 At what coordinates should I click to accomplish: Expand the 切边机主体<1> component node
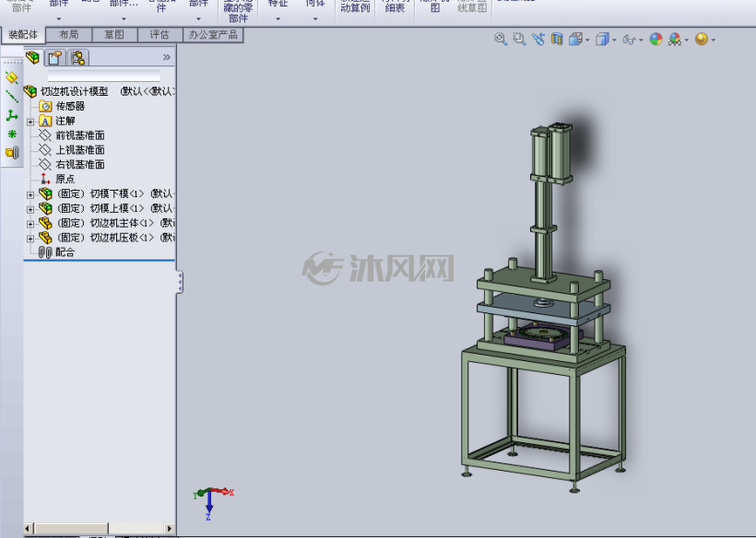[x=30, y=224]
